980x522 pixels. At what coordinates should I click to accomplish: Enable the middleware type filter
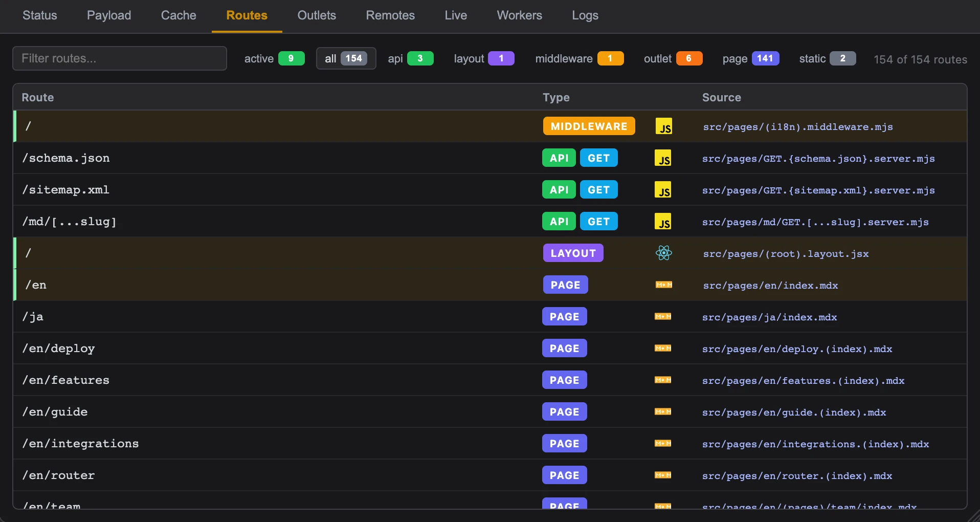[579, 59]
